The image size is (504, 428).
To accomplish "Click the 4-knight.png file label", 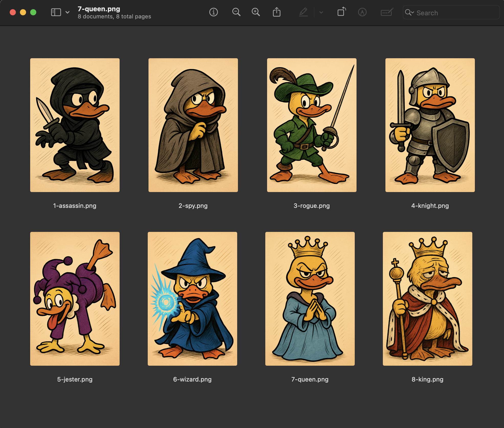I will (430, 206).
